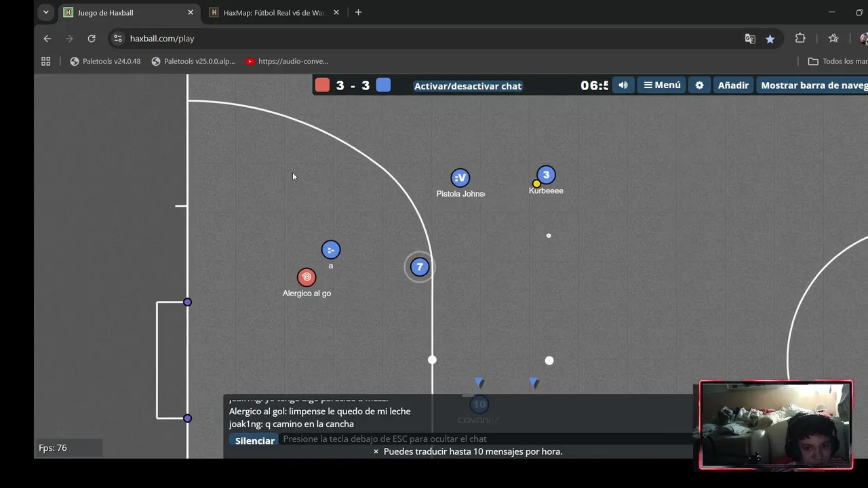This screenshot has width=868, height=488.
Task: Click the match timer display
Action: pyautogui.click(x=595, y=85)
